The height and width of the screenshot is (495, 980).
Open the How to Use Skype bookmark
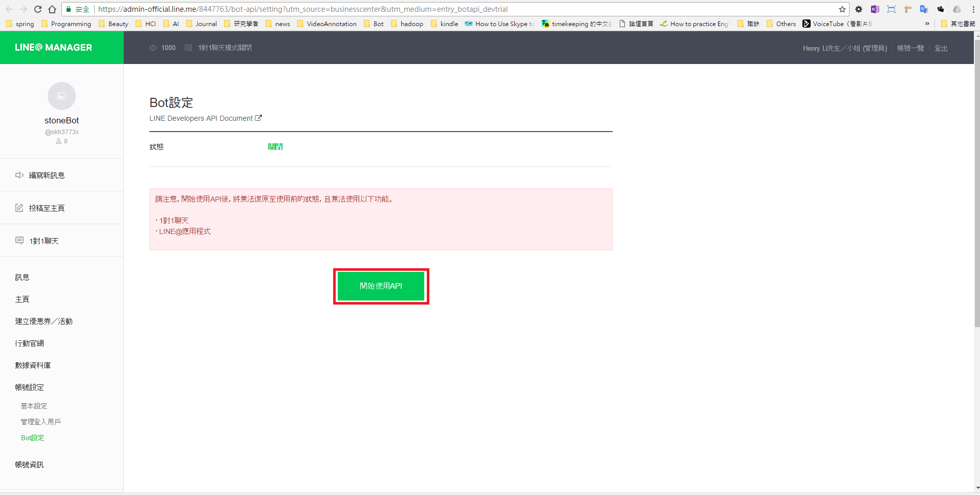pyautogui.click(x=499, y=24)
